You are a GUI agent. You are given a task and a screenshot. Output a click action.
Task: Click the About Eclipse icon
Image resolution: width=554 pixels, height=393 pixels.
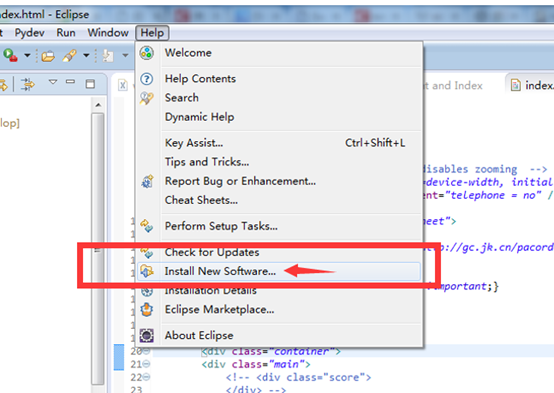point(147,335)
